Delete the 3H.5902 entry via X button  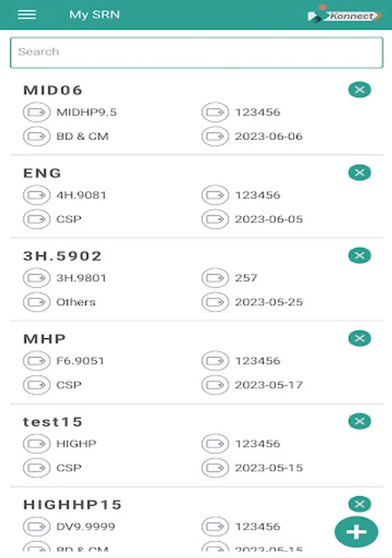359,255
